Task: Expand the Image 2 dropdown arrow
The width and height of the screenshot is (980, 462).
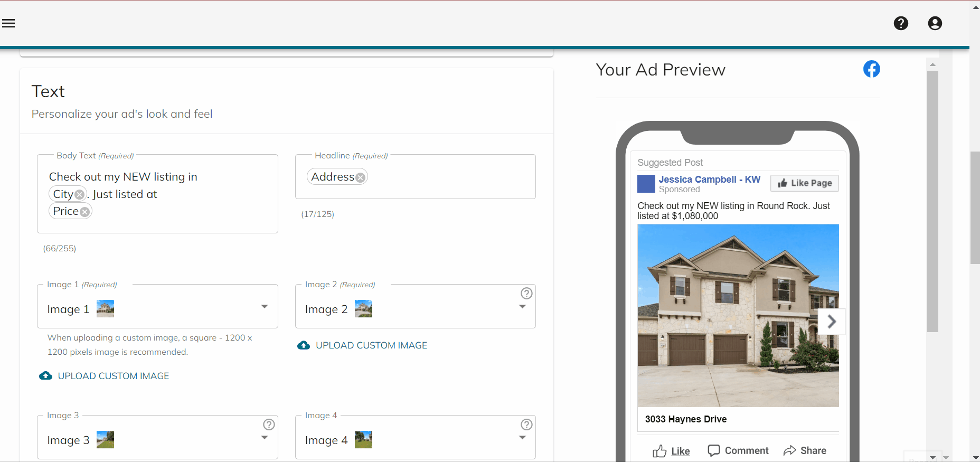Action: 522,306
